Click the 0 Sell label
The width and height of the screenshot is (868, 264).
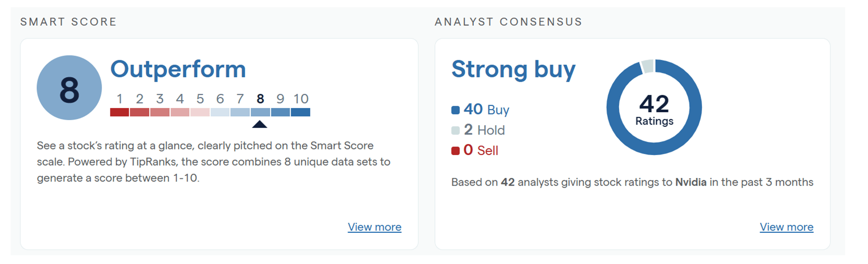481,150
